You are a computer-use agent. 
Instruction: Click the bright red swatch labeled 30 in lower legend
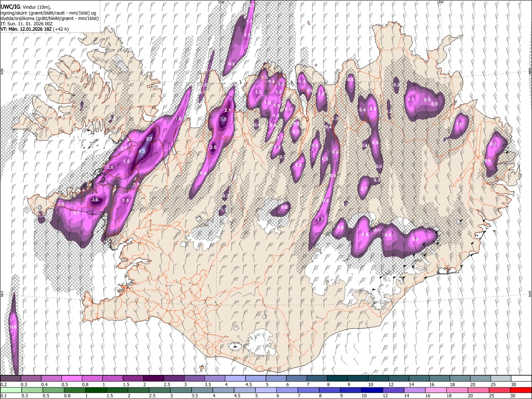520,390
